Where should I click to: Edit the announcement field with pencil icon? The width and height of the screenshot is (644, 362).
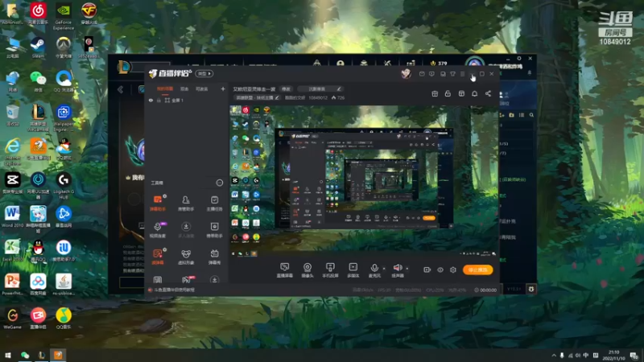[x=339, y=88]
